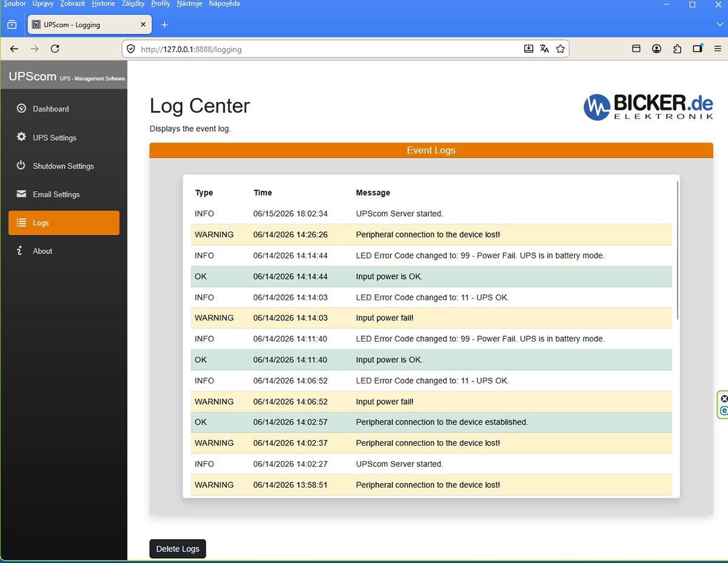Go back with the browser back arrow
728x563 pixels.
click(x=15, y=49)
